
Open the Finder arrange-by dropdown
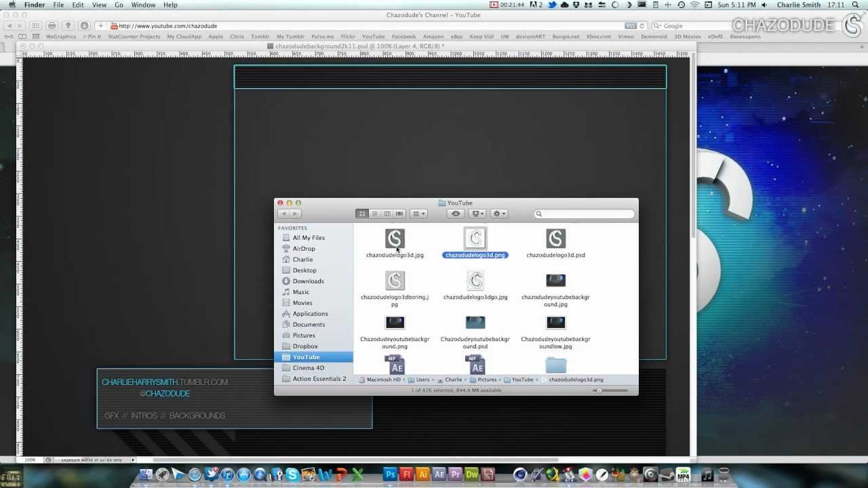tap(419, 213)
